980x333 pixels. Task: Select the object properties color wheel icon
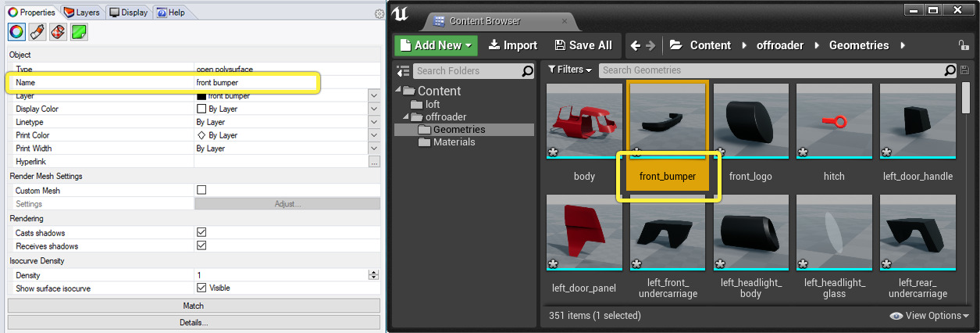(16, 32)
